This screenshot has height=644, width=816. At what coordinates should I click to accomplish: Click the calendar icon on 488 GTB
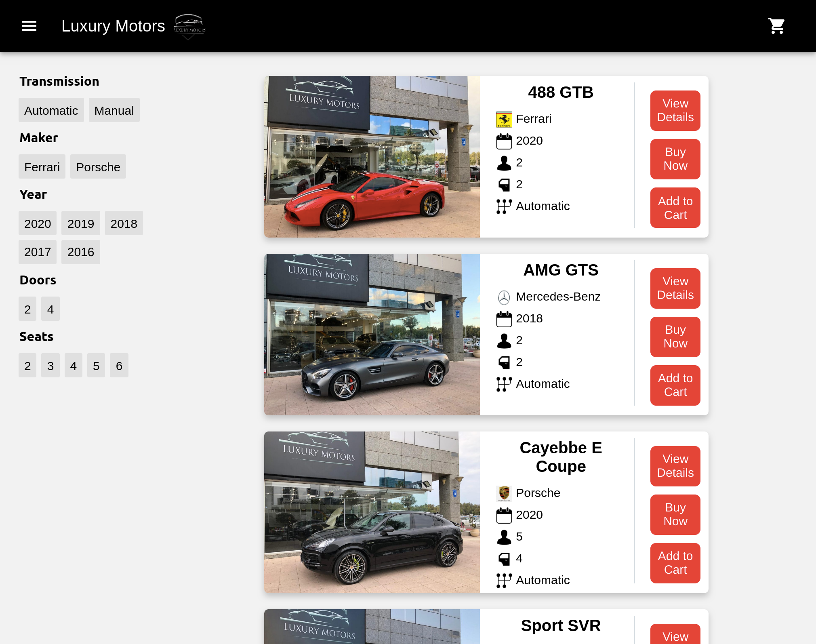click(x=504, y=141)
